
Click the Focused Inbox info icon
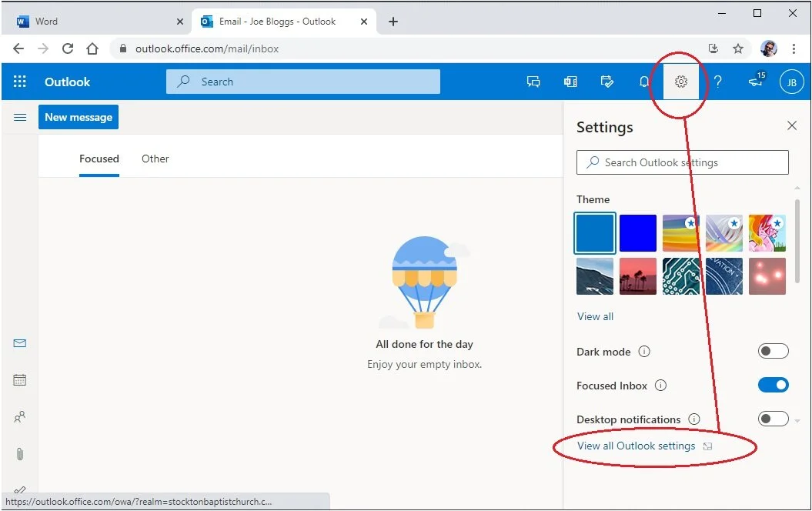[x=660, y=386]
